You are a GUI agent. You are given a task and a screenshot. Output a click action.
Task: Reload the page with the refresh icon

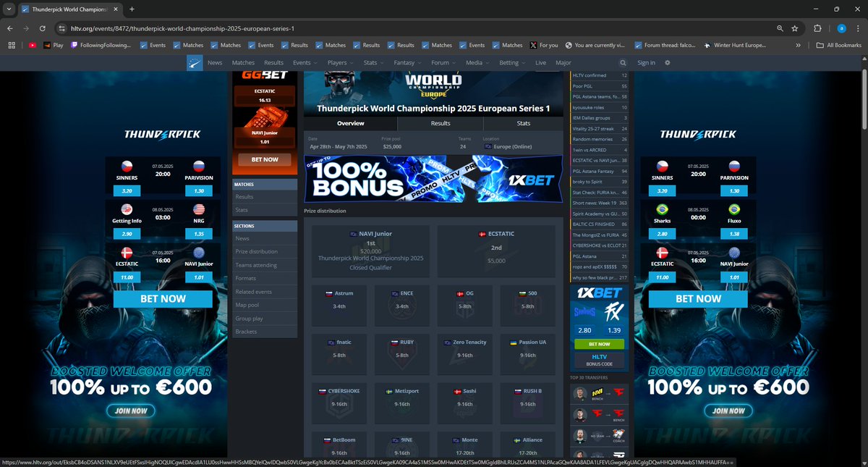point(43,28)
